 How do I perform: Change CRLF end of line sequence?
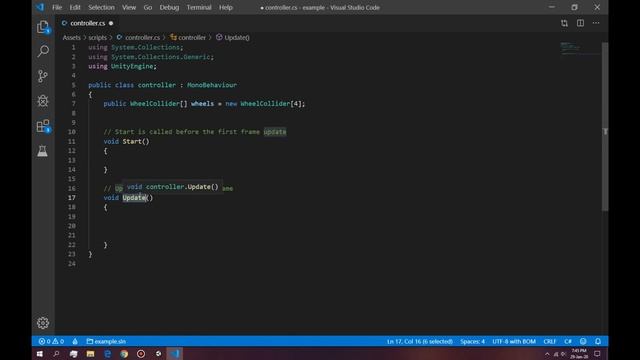coord(550,341)
